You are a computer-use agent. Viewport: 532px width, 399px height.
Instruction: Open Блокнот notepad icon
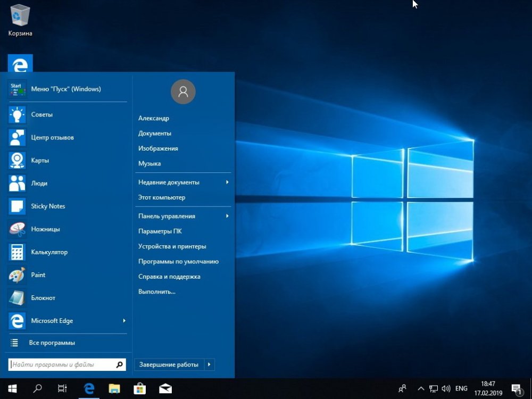[17, 298]
